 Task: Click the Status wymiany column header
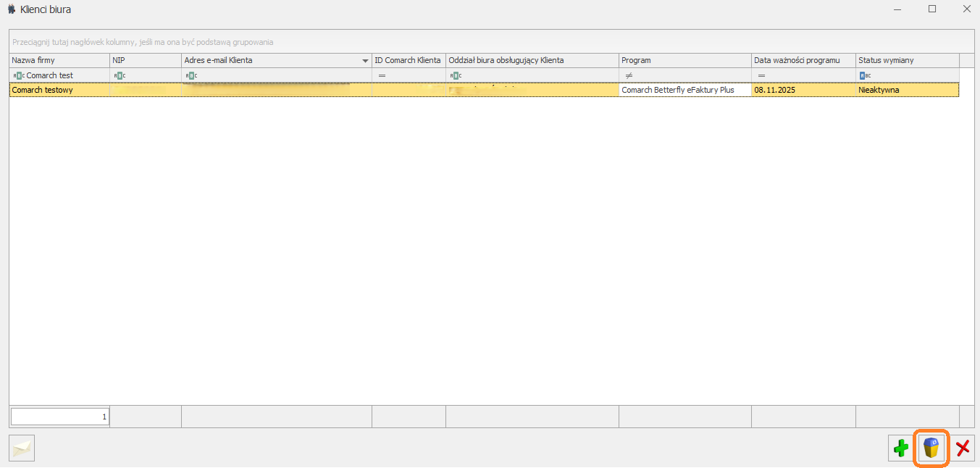pos(908,60)
